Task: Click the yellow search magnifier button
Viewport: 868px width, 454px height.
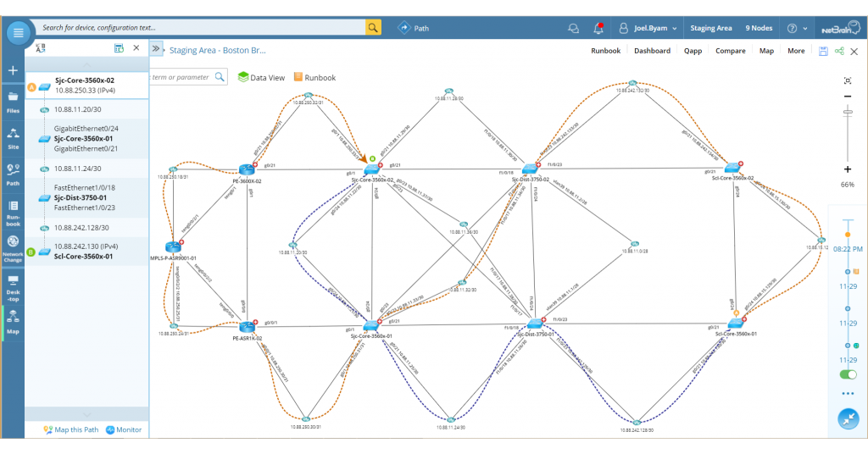Action: [x=373, y=28]
